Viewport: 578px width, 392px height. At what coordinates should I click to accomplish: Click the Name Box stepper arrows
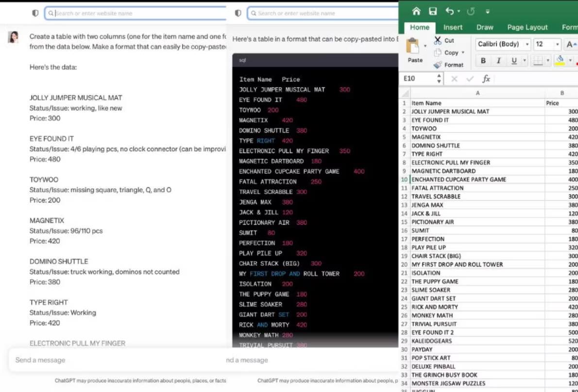439,79
